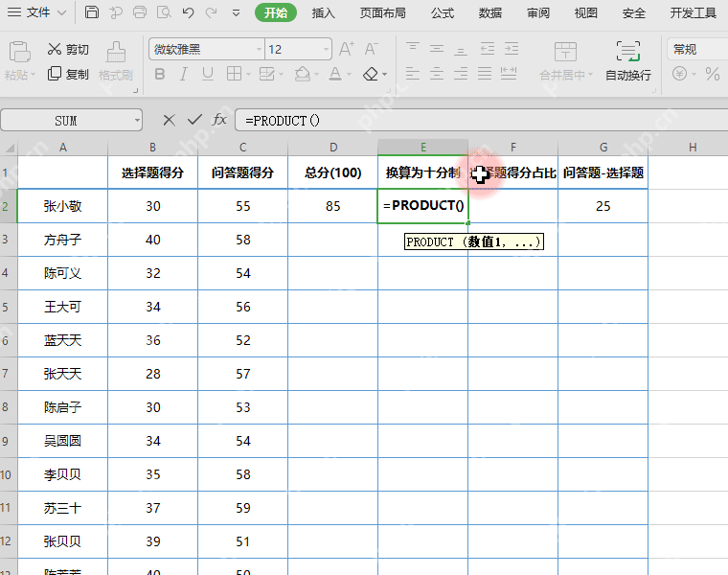Open the 数据 tab
This screenshot has height=575, width=728.
pos(490,13)
